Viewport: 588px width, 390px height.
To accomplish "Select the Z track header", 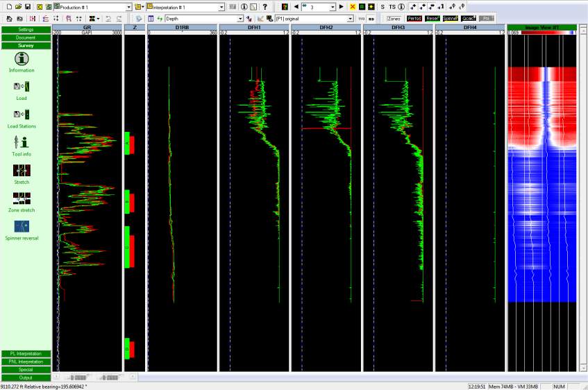I will [135, 27].
